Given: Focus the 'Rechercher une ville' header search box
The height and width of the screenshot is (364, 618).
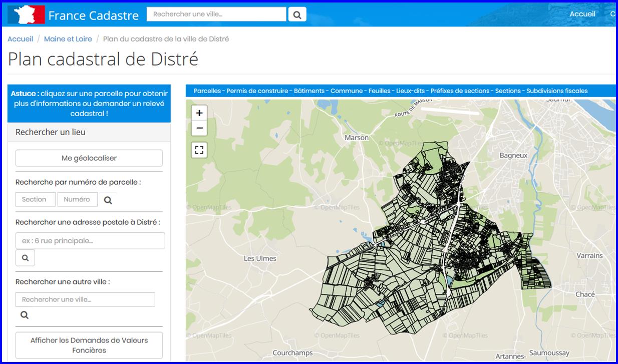Looking at the screenshot, I should [x=216, y=14].
